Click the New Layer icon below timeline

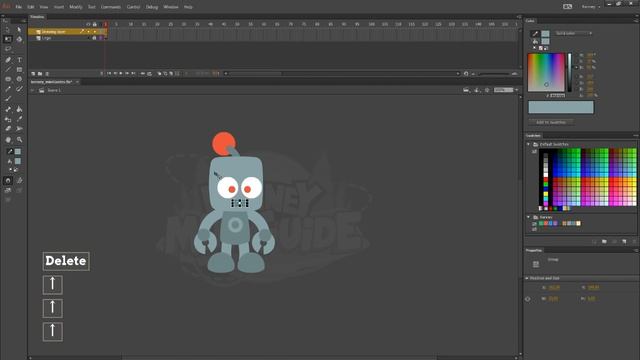(33, 73)
